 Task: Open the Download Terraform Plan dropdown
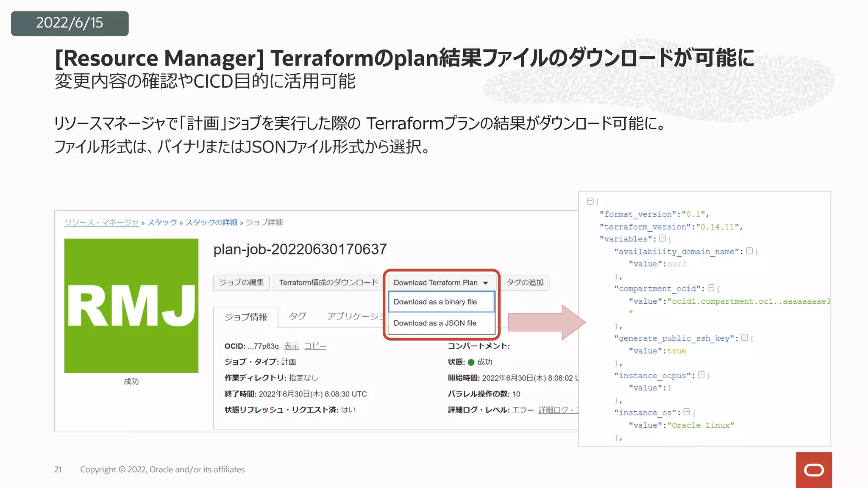tap(441, 283)
